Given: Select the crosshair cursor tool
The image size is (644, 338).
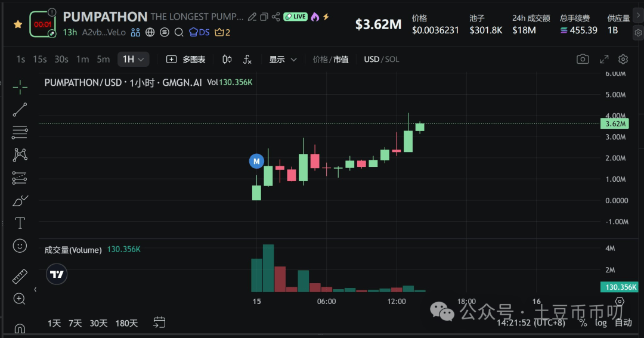Looking at the screenshot, I should tap(20, 87).
